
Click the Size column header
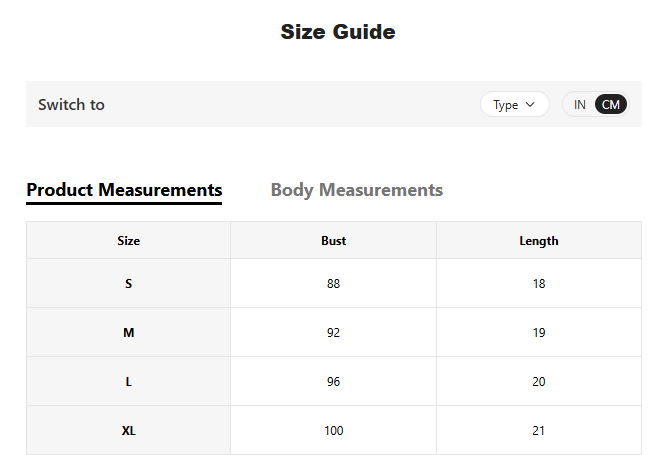128,241
